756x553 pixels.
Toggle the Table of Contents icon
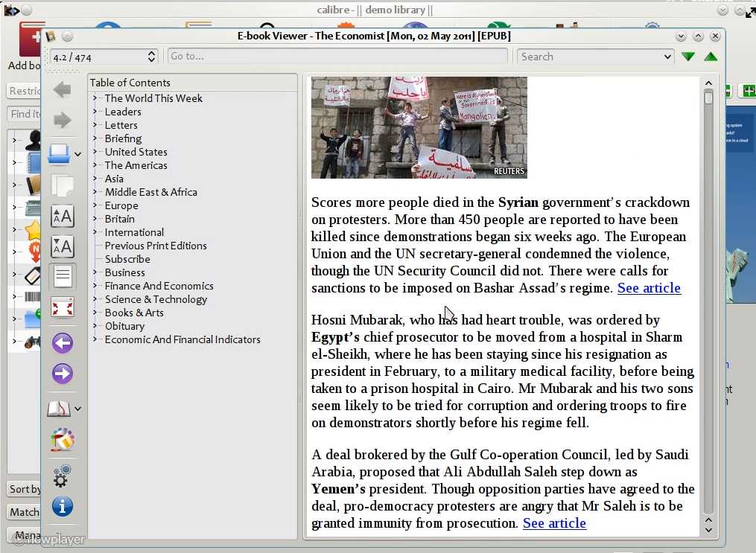click(x=63, y=277)
